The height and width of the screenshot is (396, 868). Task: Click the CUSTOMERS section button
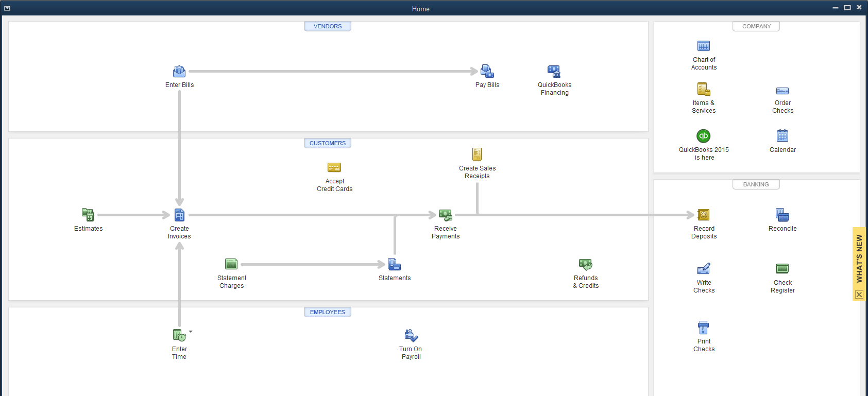[x=328, y=143]
